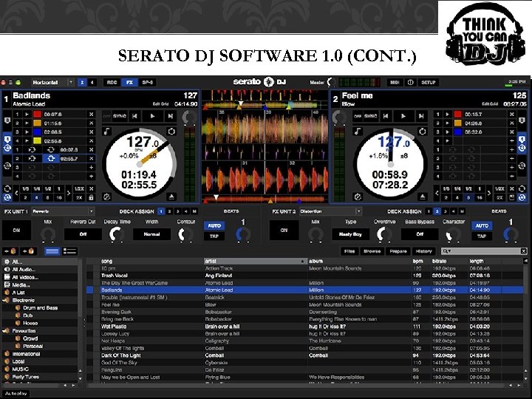Click the MIDI button
This screenshot has width=532, height=399.
click(x=395, y=83)
